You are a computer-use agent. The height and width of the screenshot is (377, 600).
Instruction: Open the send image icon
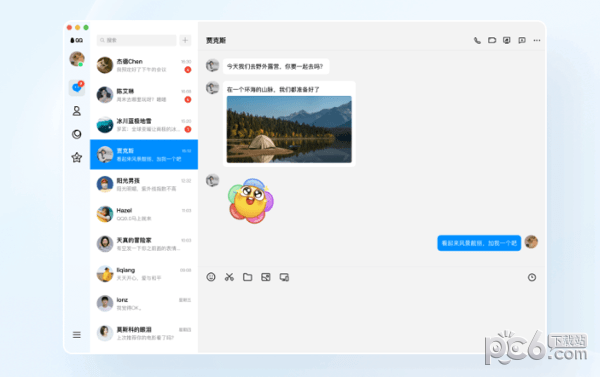[x=266, y=277]
